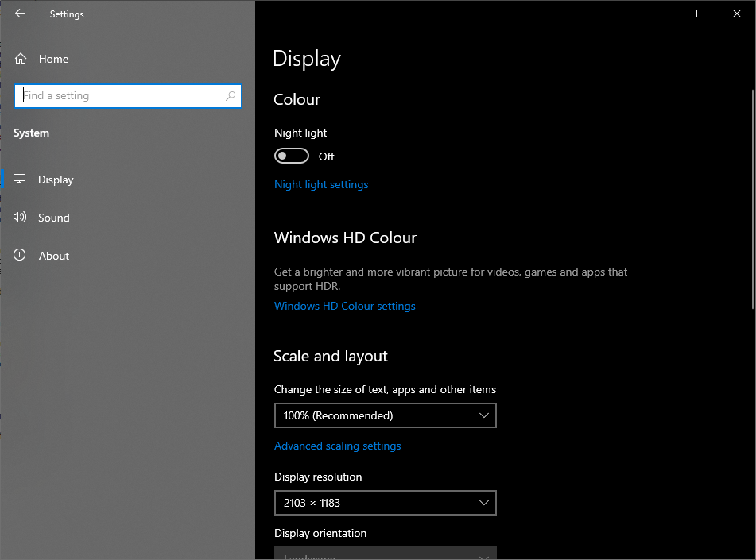Screen dimensions: 756x560
Task: Click the Display page title
Action: 307,59
